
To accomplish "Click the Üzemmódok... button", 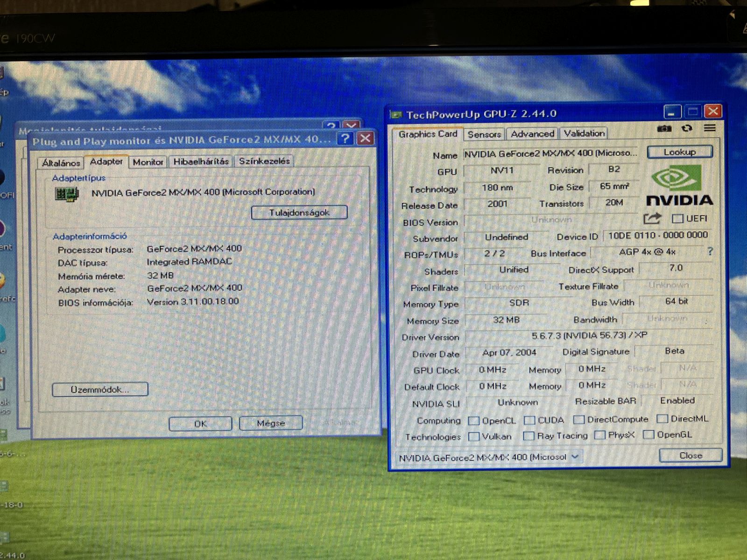I will [100, 389].
